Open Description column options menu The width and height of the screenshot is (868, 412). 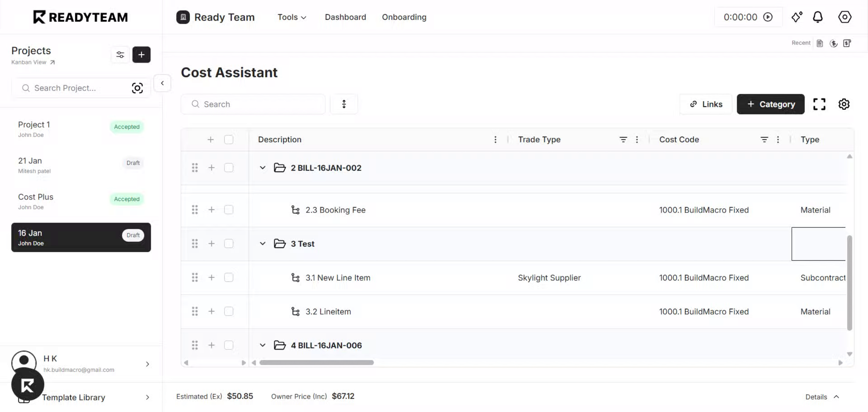pyautogui.click(x=495, y=140)
